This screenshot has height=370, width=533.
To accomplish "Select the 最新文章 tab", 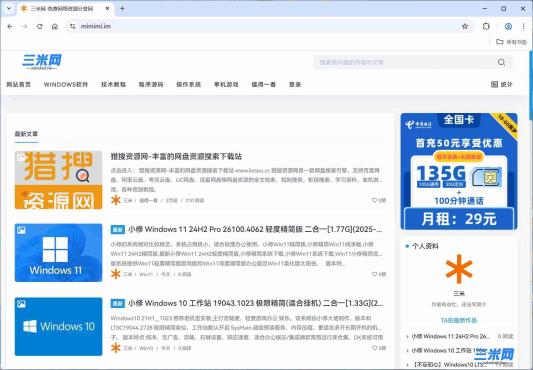I will (x=26, y=134).
